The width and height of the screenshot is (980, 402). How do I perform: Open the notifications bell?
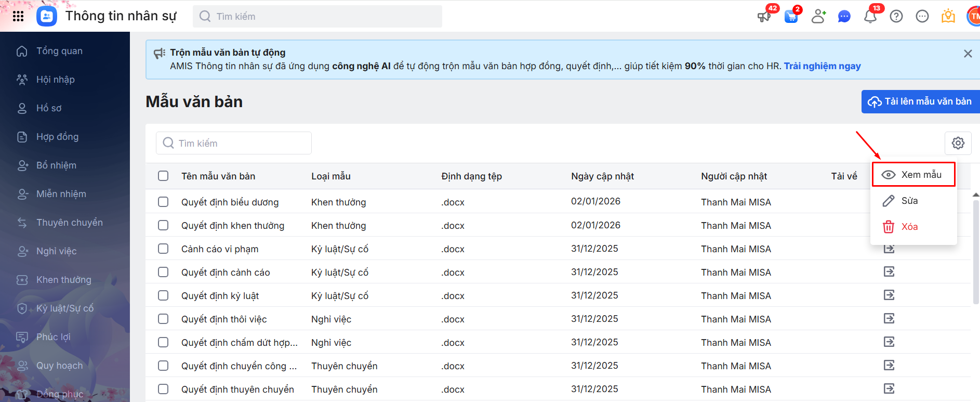pos(870,17)
